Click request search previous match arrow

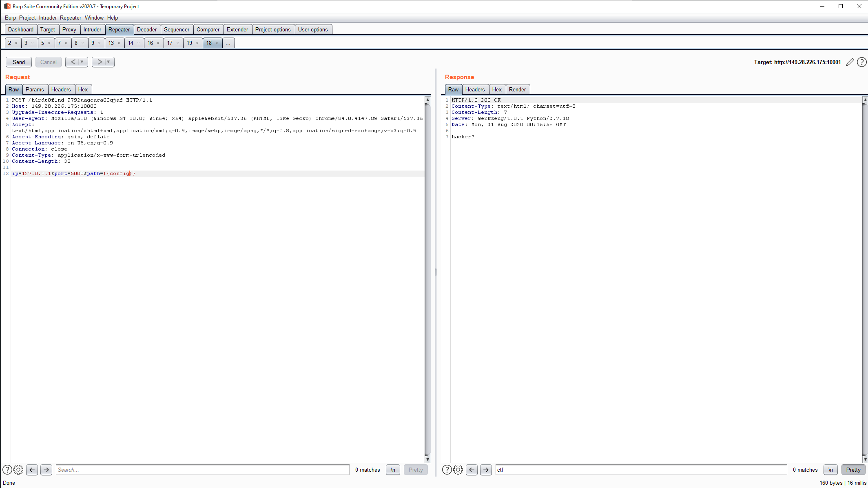[x=32, y=470]
